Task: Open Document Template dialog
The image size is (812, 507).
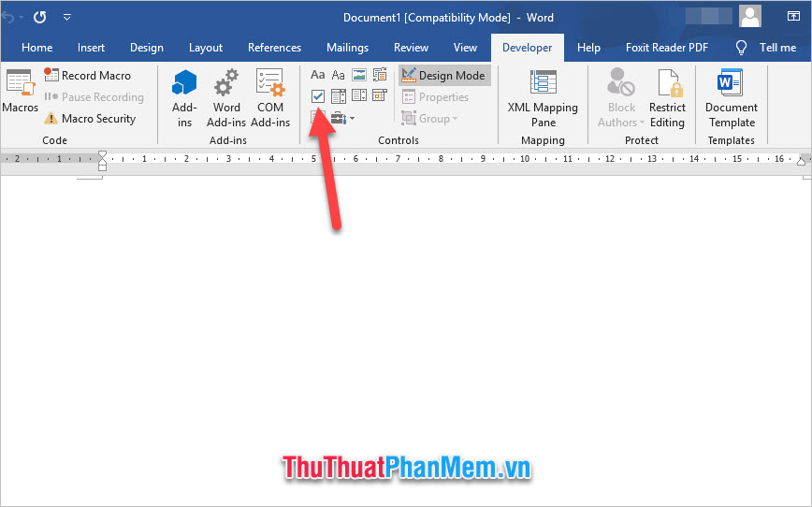Action: [732, 98]
